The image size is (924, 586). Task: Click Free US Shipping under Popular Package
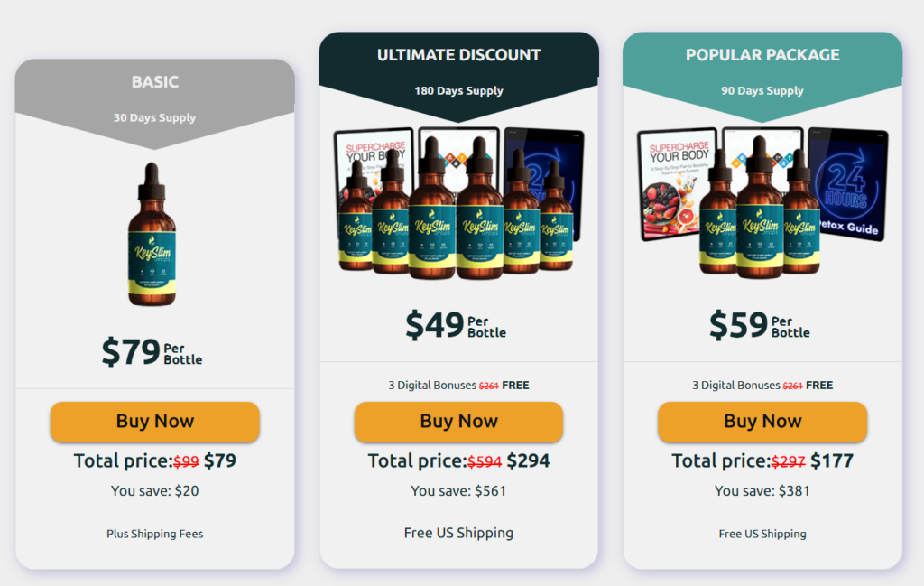pos(762,534)
